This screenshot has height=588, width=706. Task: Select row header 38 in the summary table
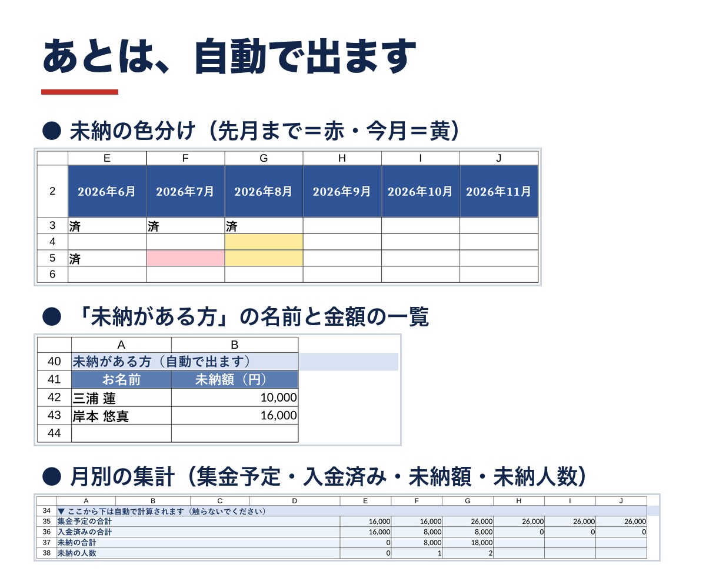coord(46,553)
